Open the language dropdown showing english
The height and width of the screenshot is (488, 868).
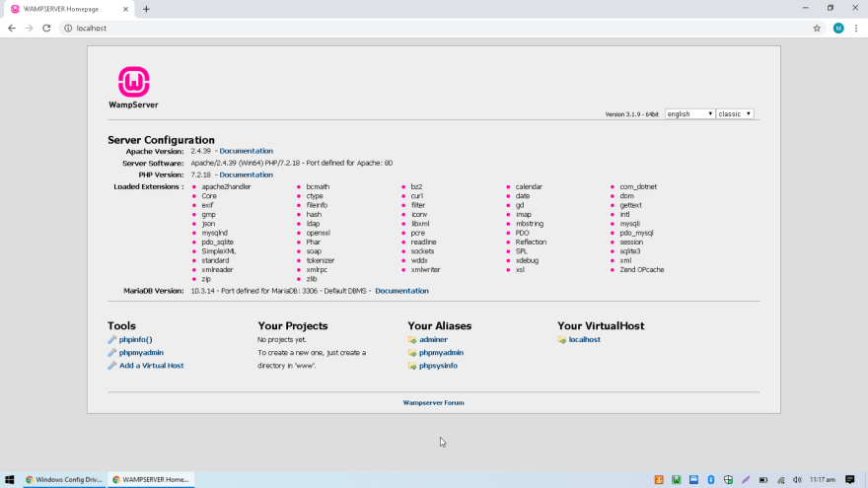[x=689, y=114]
